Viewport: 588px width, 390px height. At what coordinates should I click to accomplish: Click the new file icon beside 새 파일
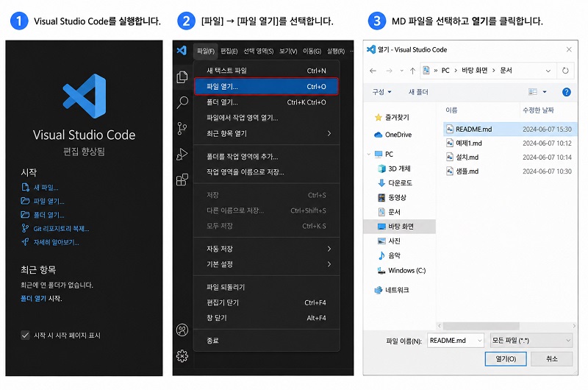(x=25, y=188)
